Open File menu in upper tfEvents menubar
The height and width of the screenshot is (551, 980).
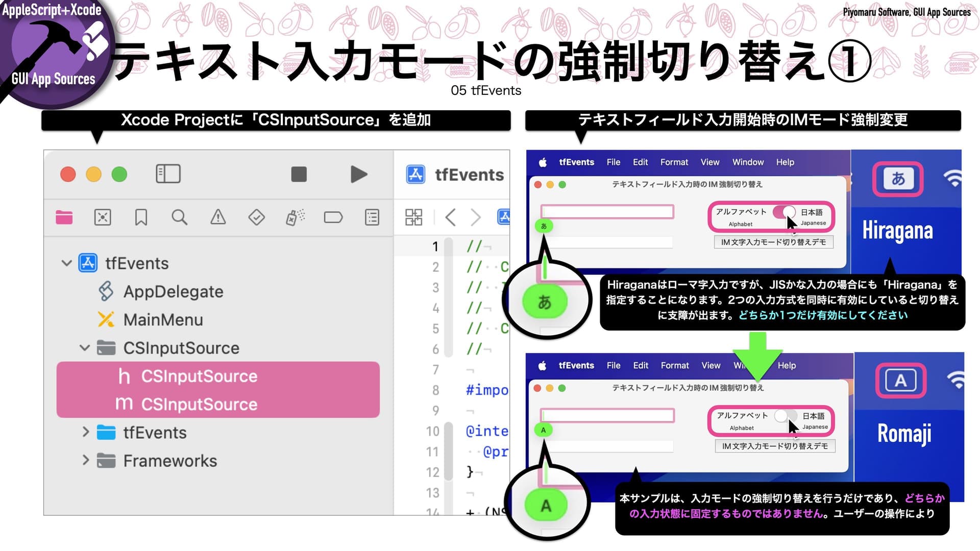click(614, 162)
